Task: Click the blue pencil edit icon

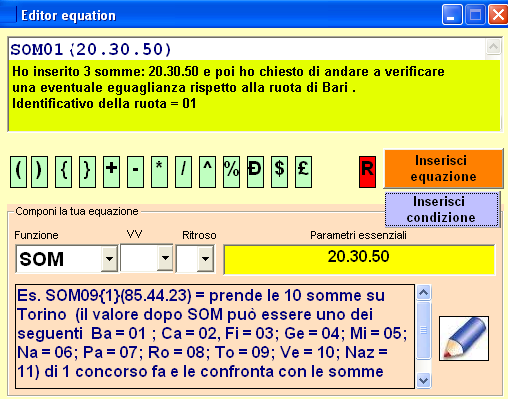Action: 464,338
